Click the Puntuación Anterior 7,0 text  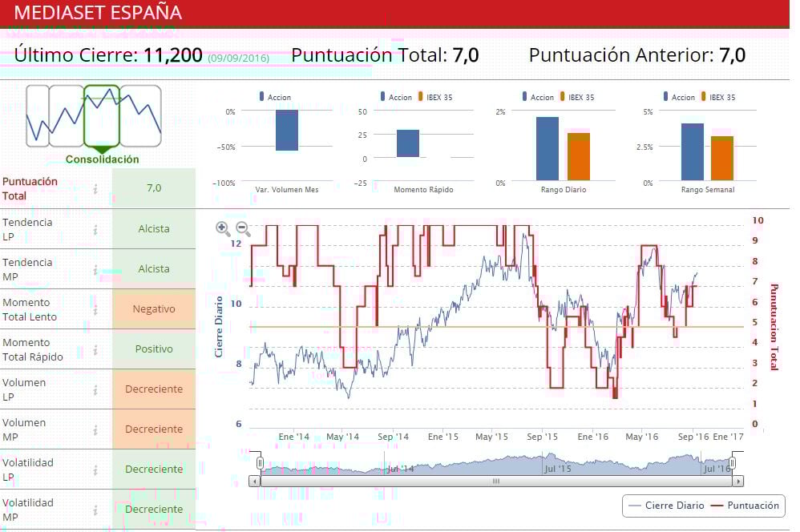pyautogui.click(x=637, y=55)
